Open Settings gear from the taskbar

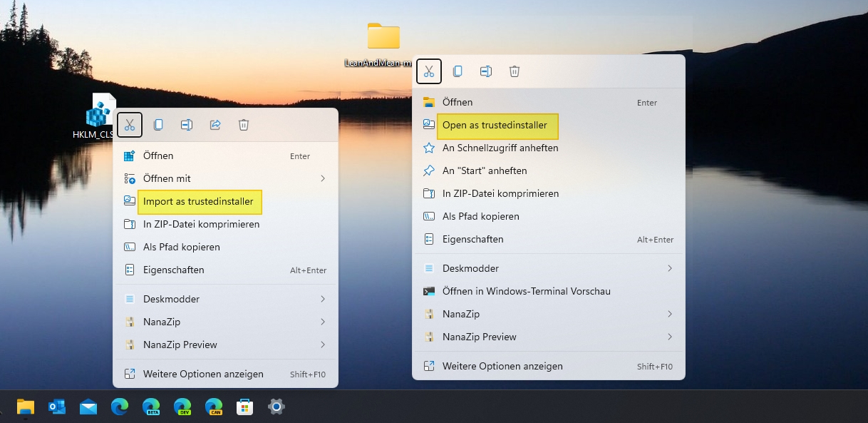pos(277,407)
